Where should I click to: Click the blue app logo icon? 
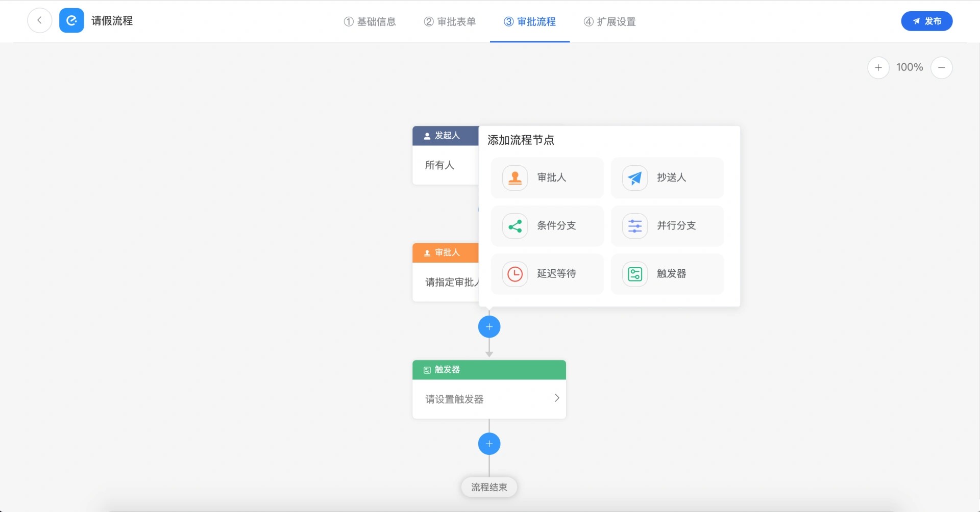coord(71,21)
